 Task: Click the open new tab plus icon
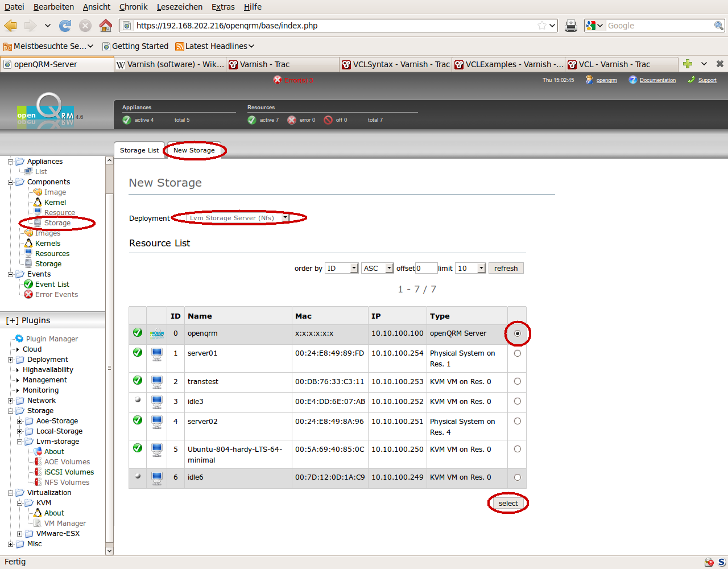(688, 64)
